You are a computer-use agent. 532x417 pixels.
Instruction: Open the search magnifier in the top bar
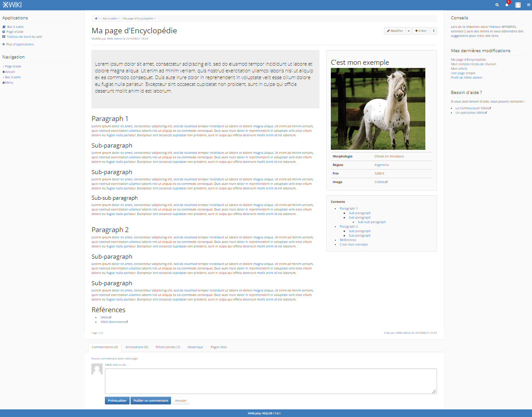(497, 5)
